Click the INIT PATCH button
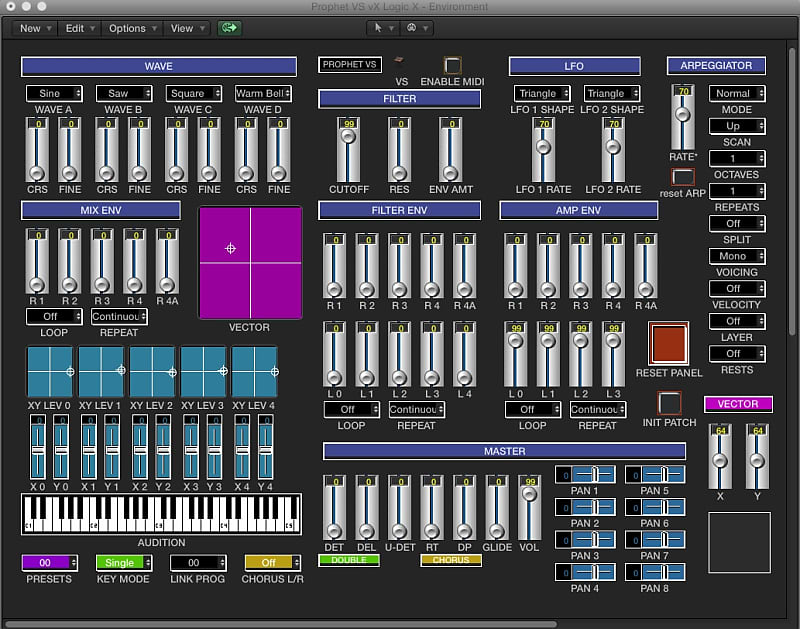Screen dimensions: 800x629 669,404
